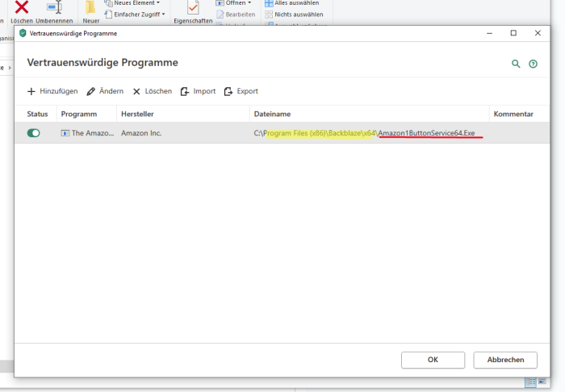The image size is (565, 392).
Task: Sort by the Programm column header
Action: click(x=79, y=114)
